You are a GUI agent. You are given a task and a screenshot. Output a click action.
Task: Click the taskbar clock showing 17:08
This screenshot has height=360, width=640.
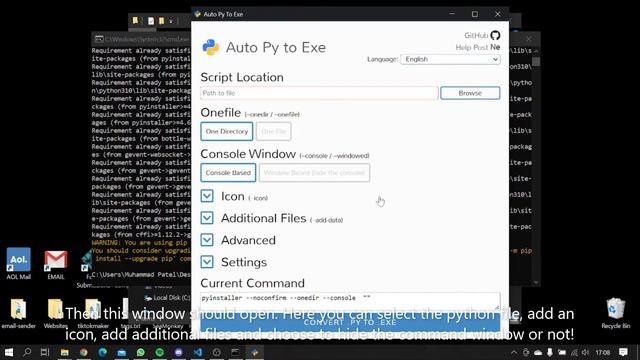[x=603, y=352]
